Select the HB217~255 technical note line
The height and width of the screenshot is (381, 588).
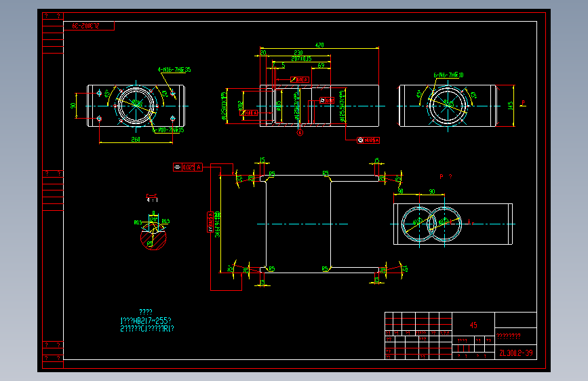coord(146,321)
